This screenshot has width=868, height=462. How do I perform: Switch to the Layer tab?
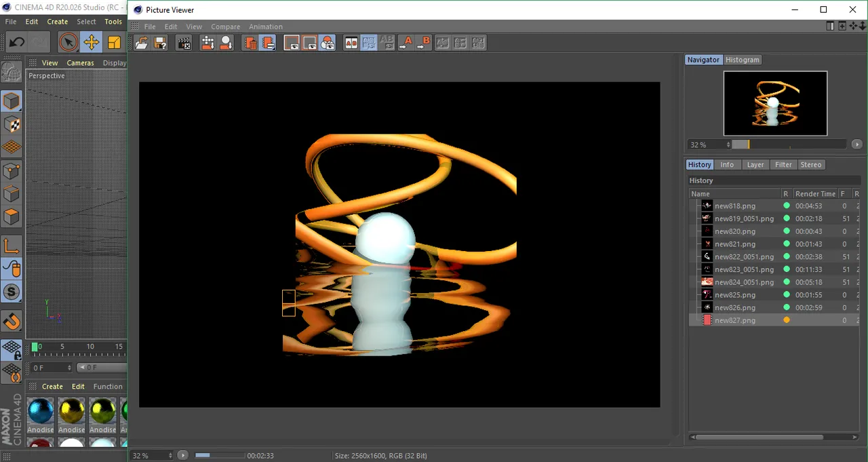pyautogui.click(x=755, y=165)
